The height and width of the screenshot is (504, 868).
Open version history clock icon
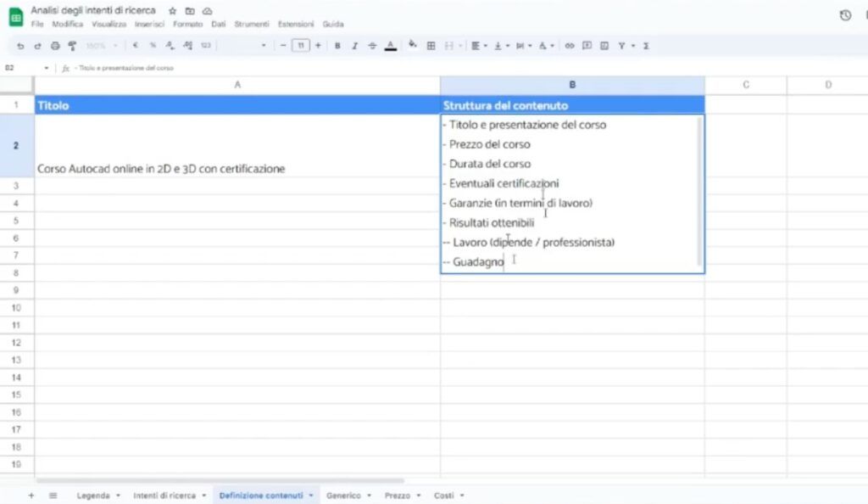pos(845,15)
